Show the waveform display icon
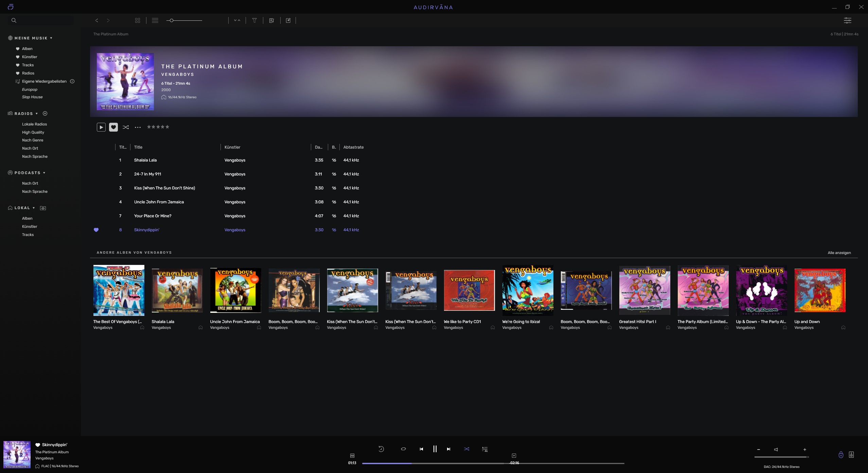Image resolution: width=868 pixels, height=473 pixels. [x=352, y=455]
